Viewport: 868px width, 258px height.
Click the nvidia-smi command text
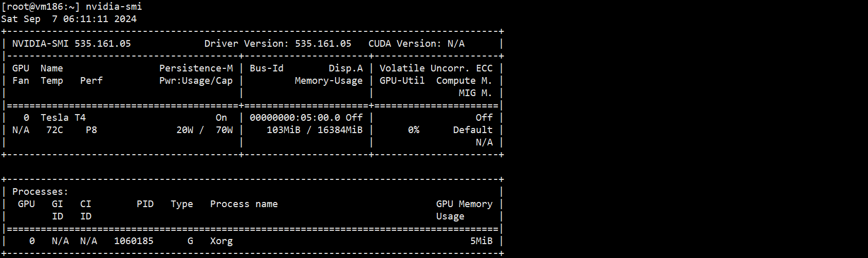(x=114, y=7)
